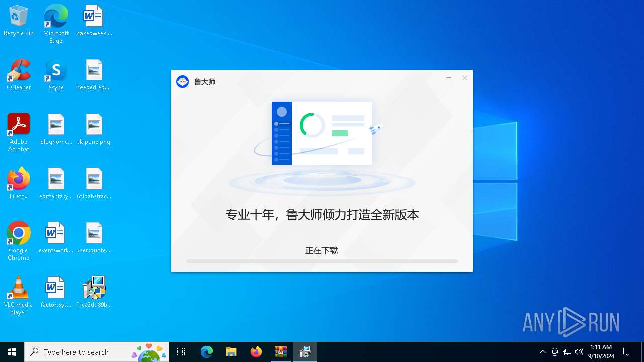Open the Recycle Bin desktop icon
Screen dimensions: 644x362
click(x=19, y=21)
